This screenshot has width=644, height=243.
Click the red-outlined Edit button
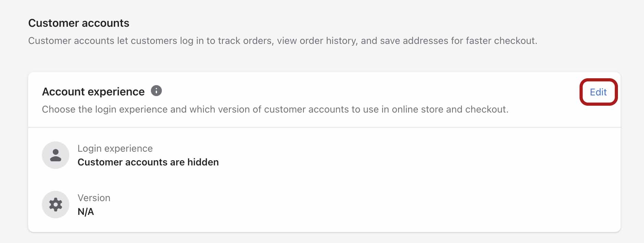(598, 92)
